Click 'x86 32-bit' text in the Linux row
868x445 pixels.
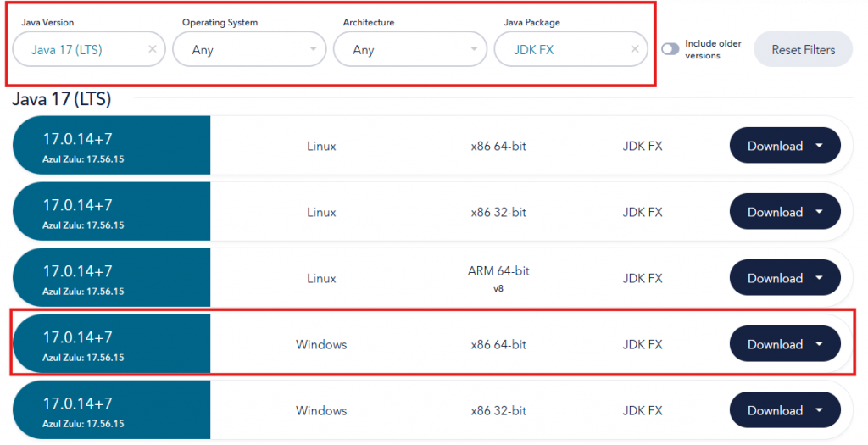coord(498,212)
